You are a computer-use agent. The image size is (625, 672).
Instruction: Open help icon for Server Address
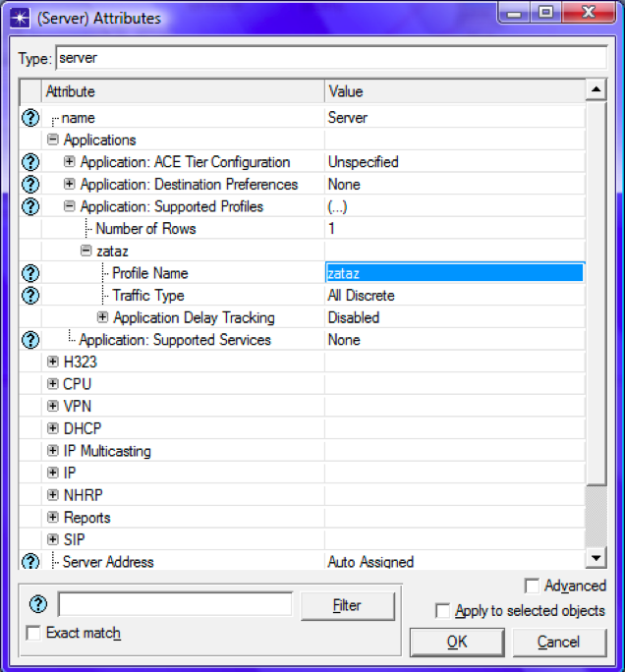click(x=30, y=561)
